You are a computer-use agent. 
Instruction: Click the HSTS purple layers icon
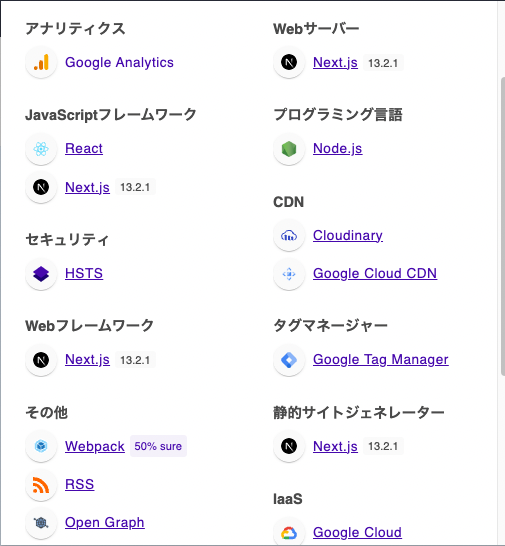[x=41, y=274]
